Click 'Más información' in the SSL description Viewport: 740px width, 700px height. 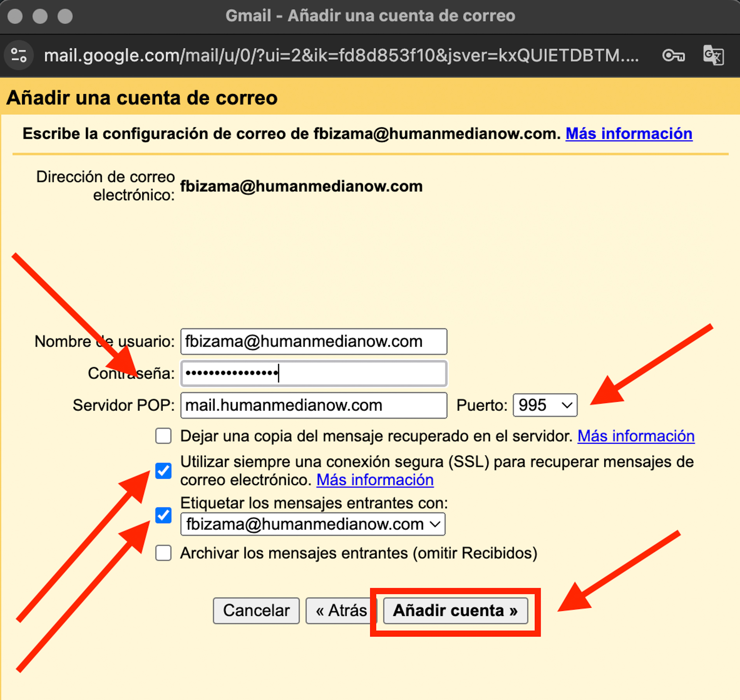(374, 480)
